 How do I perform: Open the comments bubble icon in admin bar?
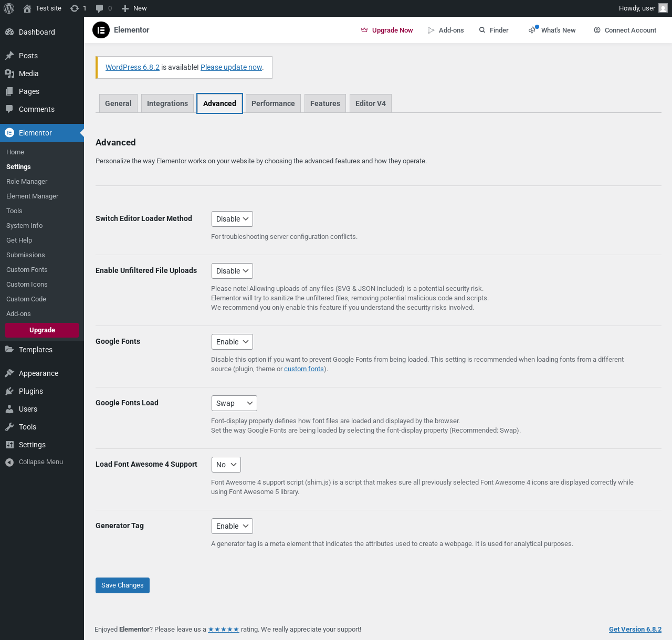point(100,8)
